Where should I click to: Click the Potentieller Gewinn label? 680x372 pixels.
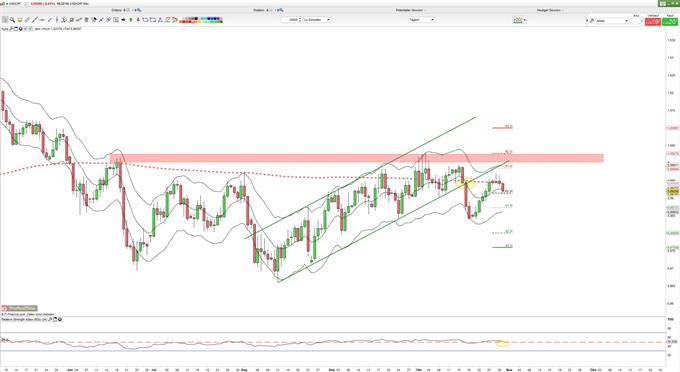(x=409, y=10)
